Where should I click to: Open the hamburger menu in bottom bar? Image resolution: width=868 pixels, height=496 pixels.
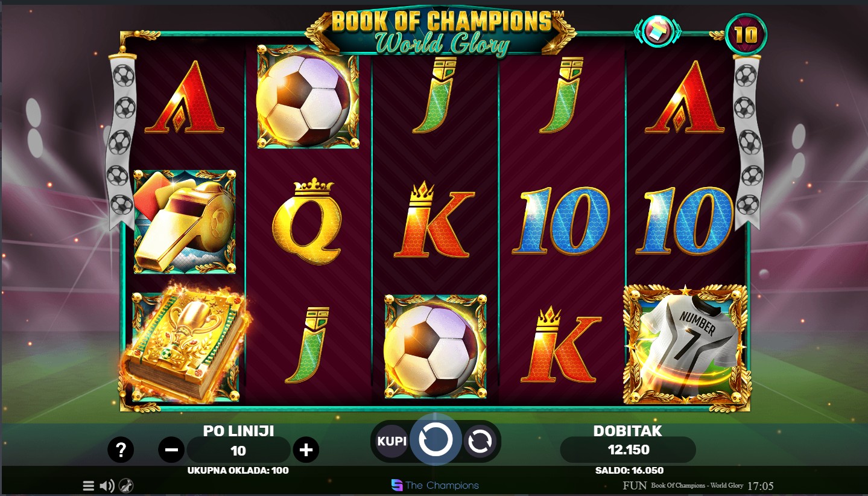click(88, 486)
